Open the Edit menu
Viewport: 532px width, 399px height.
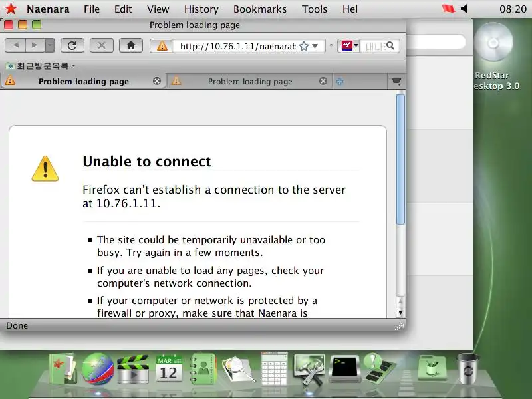[x=123, y=9]
